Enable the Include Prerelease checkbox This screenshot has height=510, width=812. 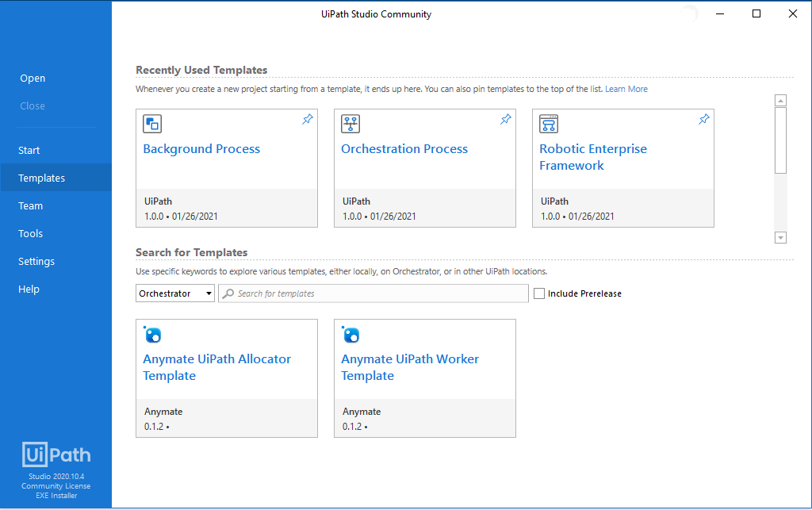click(539, 293)
